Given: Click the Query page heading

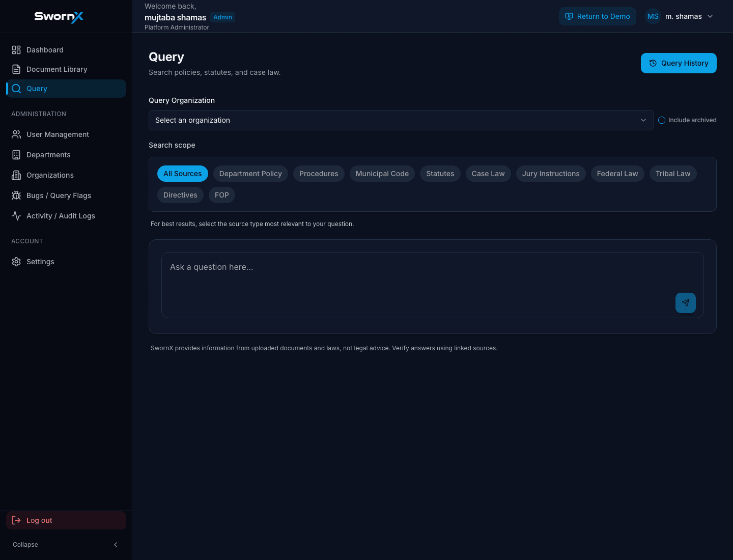Looking at the screenshot, I should [x=166, y=57].
